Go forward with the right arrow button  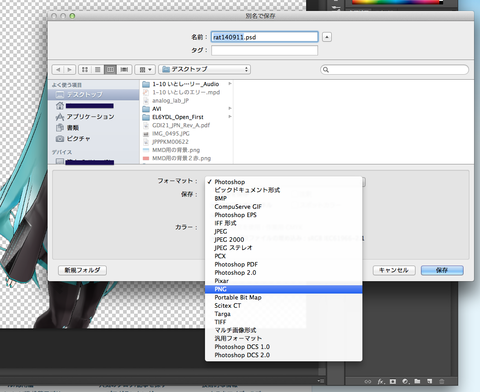click(x=70, y=69)
